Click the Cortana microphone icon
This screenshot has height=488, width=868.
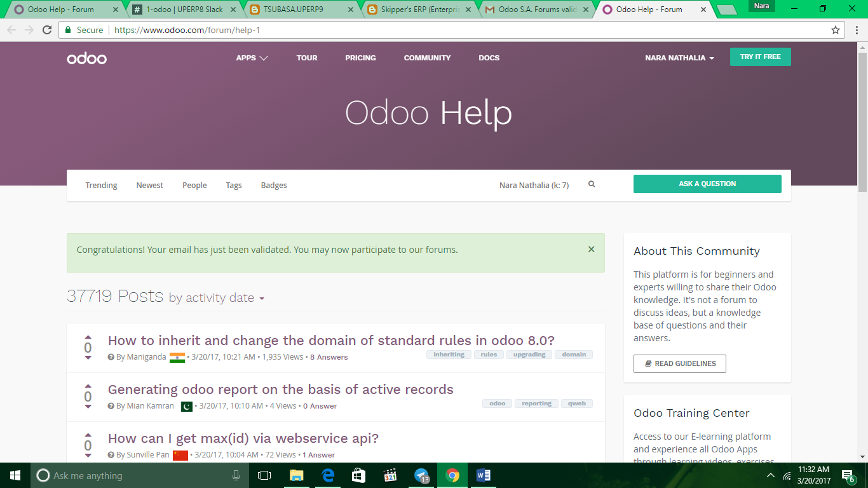pos(236,475)
